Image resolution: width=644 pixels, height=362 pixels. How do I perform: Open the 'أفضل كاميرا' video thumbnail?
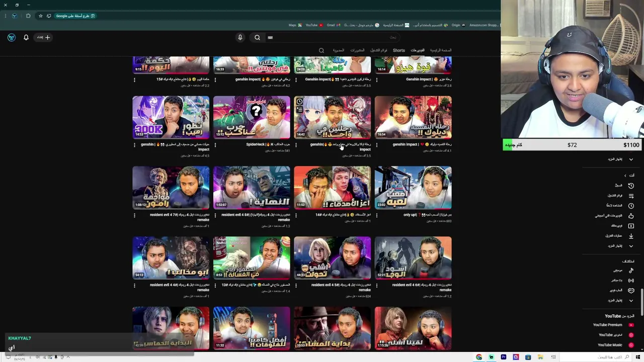click(x=252, y=328)
